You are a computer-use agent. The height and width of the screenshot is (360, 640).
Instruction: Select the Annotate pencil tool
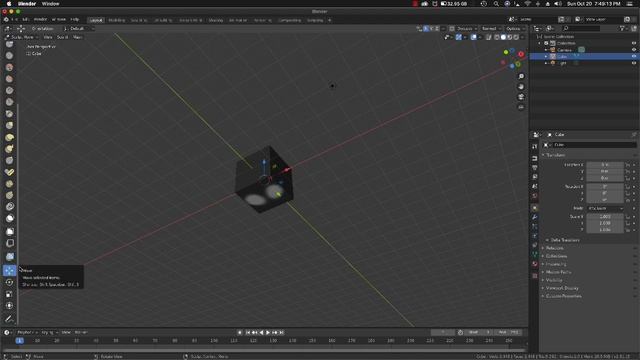click(9, 319)
